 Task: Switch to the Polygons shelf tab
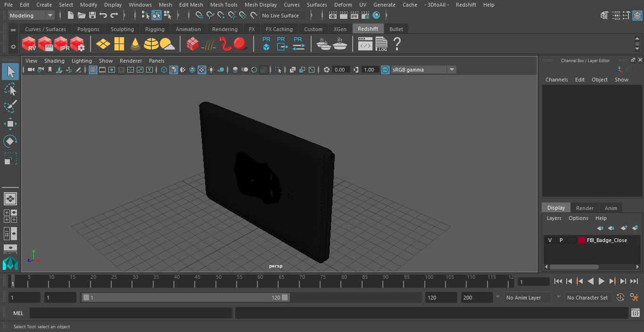tap(88, 29)
